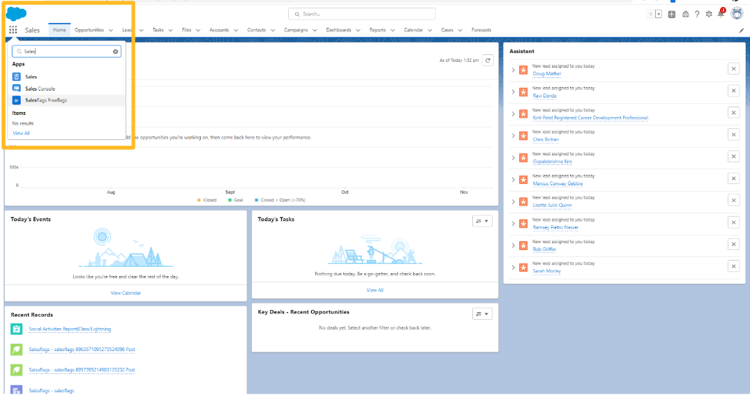Open Key Deals filter dropdown
Screen dimensions: 750x395
482,314
